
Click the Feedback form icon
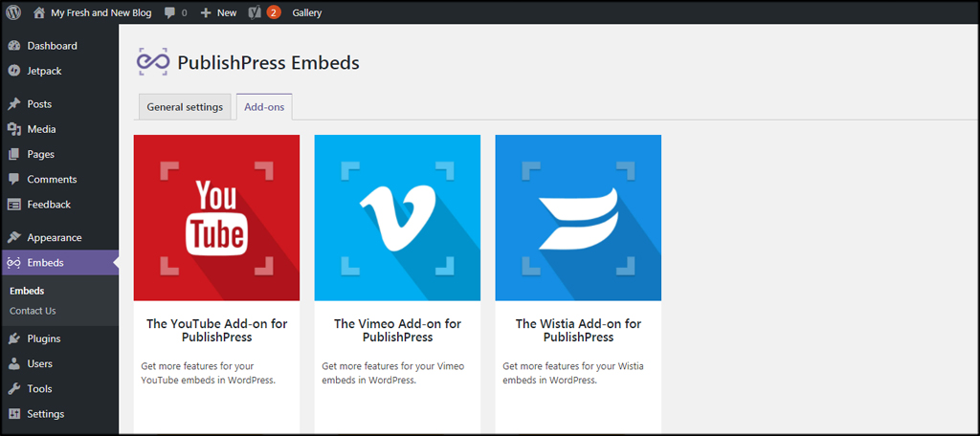(14, 205)
